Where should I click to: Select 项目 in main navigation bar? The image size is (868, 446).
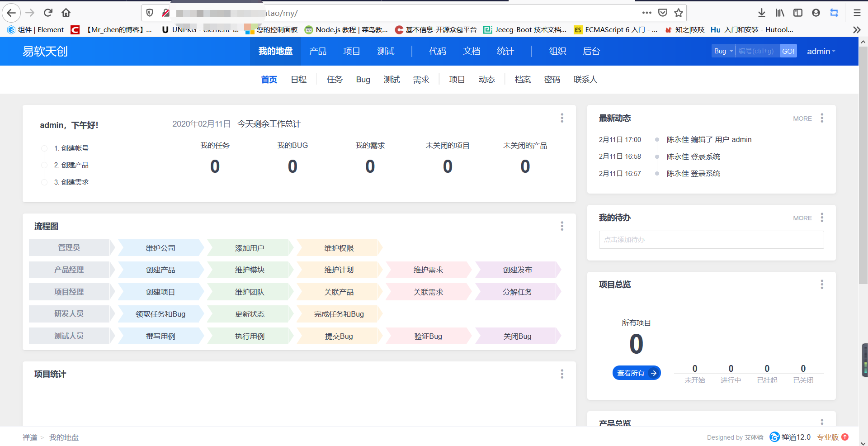(352, 51)
